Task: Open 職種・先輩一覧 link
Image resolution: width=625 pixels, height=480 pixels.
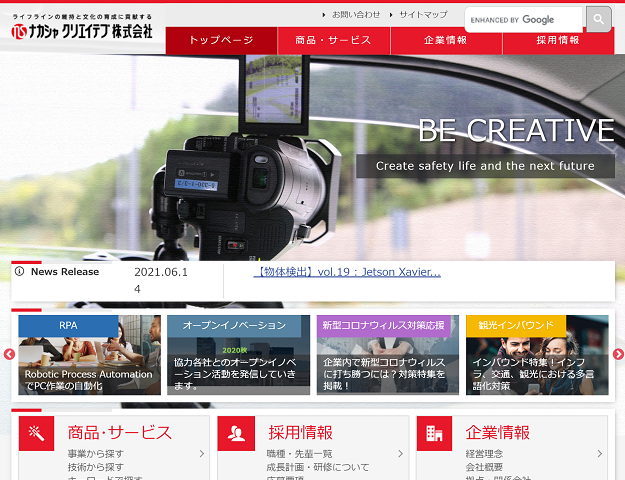Action: click(x=299, y=454)
